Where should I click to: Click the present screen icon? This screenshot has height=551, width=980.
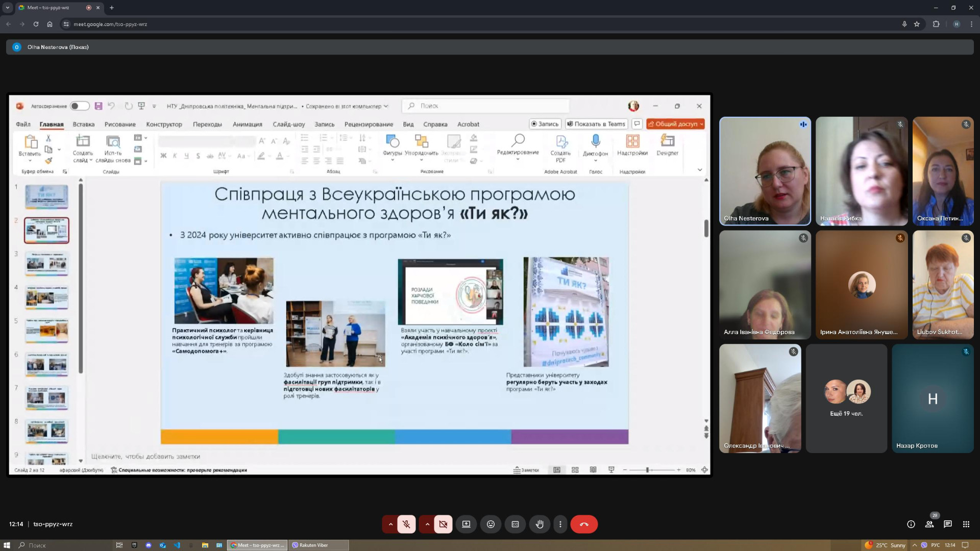[466, 524]
